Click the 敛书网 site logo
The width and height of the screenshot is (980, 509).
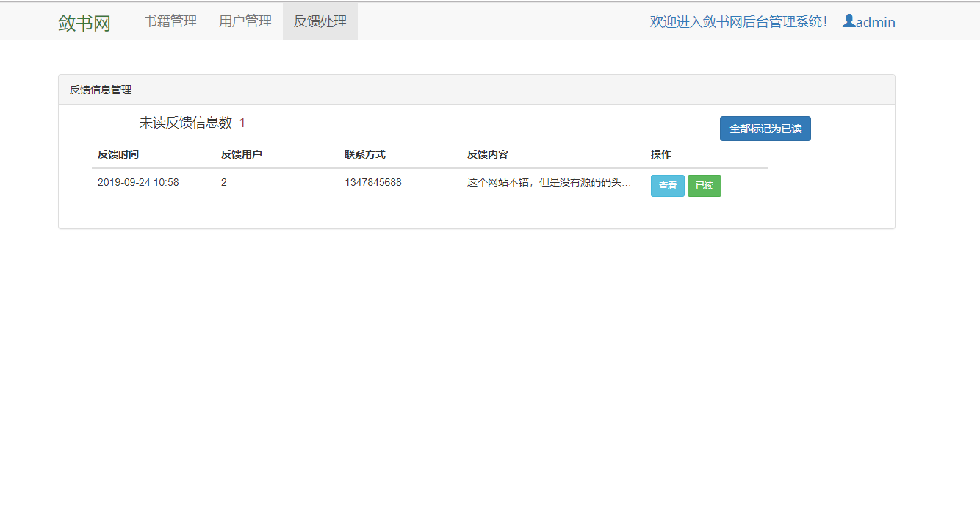pyautogui.click(x=83, y=23)
